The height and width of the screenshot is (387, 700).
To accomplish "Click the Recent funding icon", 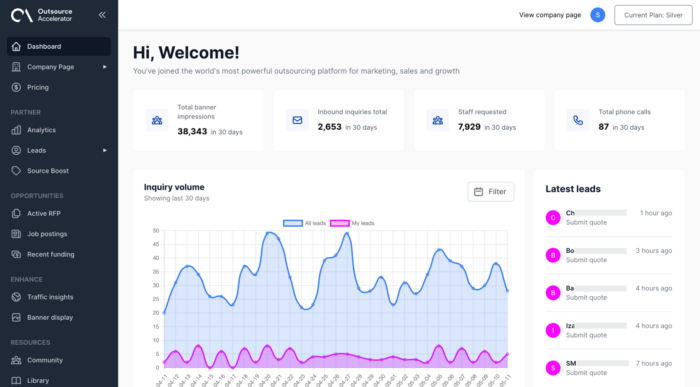I will [x=16, y=254].
